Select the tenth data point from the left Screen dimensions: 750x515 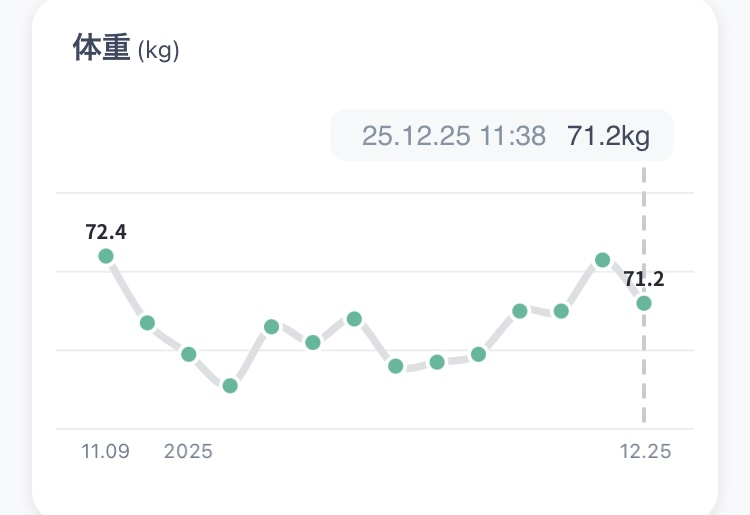(x=478, y=354)
